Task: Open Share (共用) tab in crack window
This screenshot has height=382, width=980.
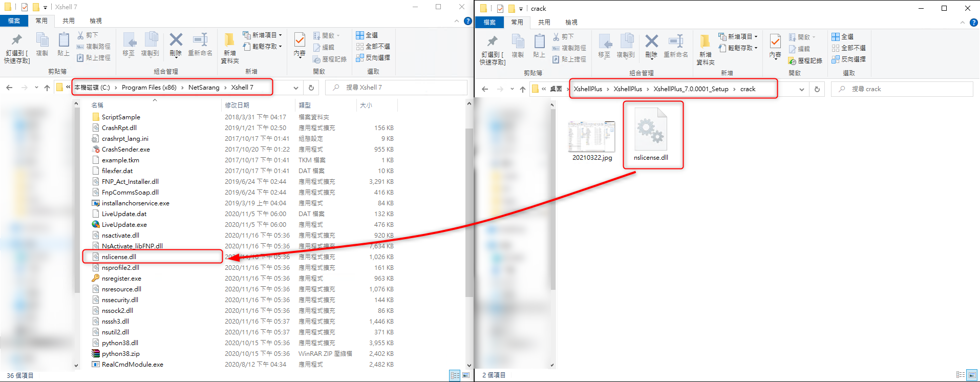Action: [544, 23]
